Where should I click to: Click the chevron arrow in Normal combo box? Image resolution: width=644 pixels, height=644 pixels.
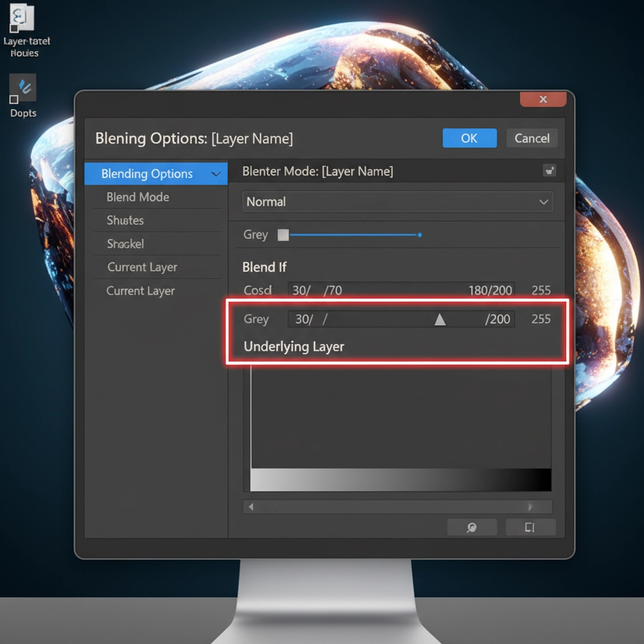(543, 202)
